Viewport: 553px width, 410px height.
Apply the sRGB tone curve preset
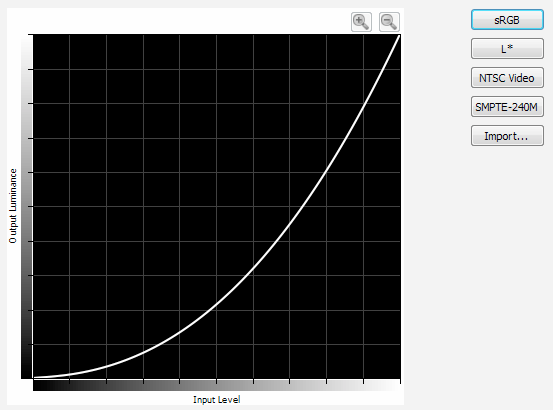(x=507, y=20)
